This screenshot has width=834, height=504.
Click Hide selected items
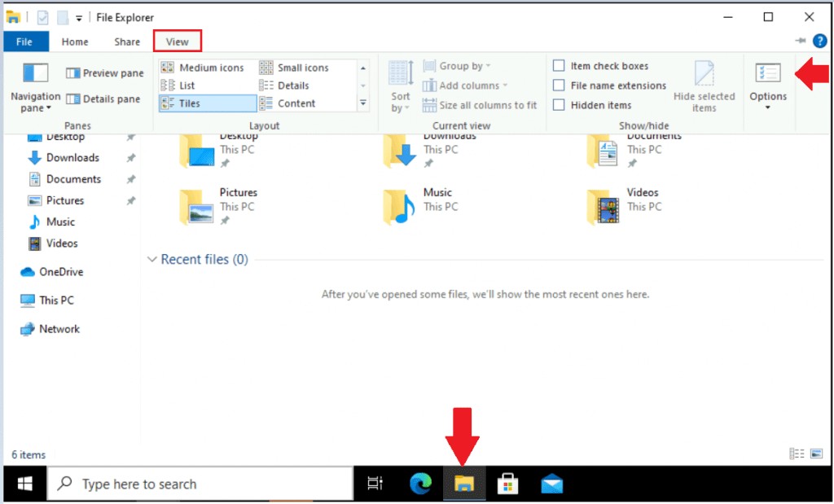[x=705, y=90]
